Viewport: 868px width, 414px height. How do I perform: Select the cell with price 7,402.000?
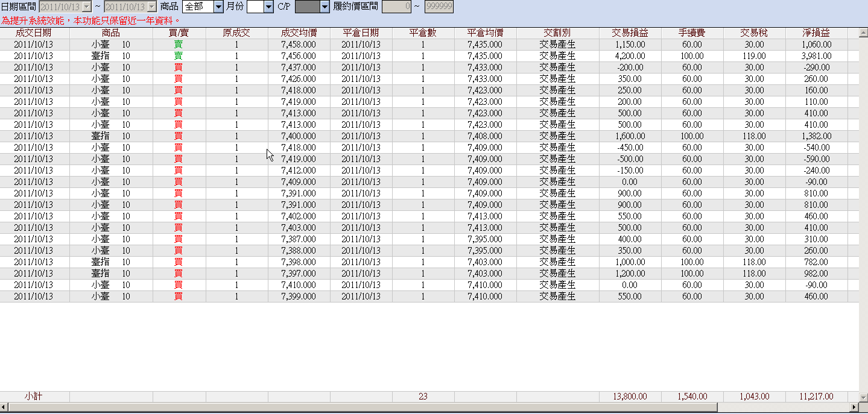299,216
